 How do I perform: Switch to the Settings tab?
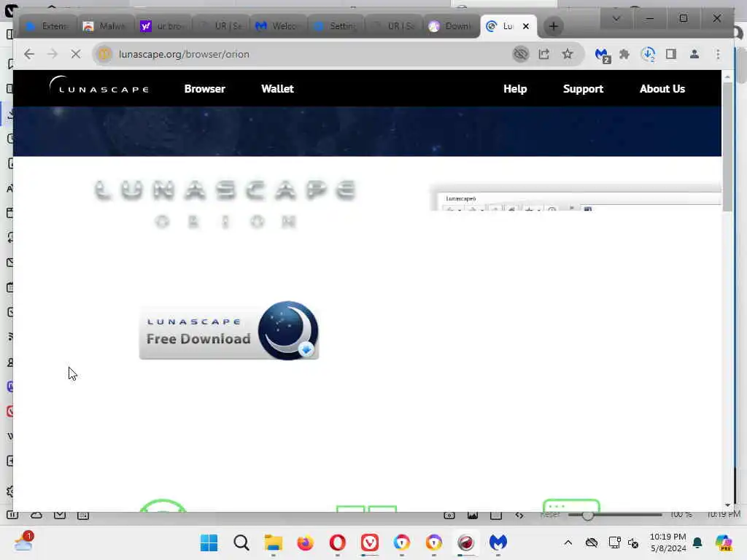point(336,26)
